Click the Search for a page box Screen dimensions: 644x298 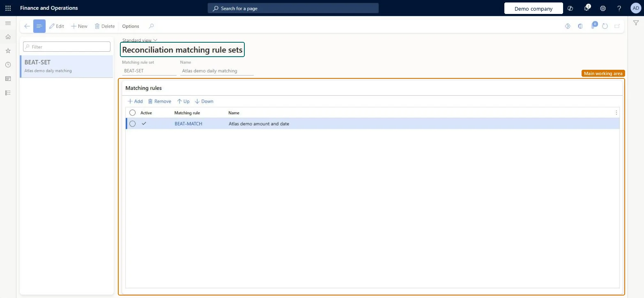click(293, 8)
